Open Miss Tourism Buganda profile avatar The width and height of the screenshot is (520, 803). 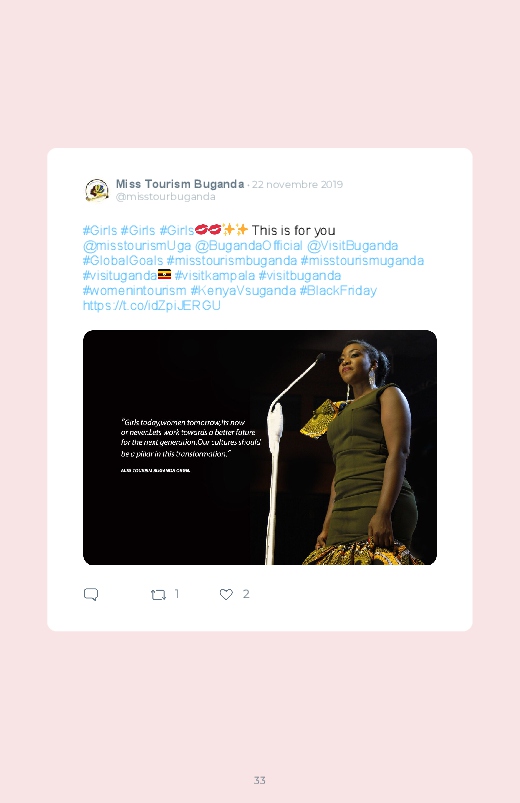[96, 190]
